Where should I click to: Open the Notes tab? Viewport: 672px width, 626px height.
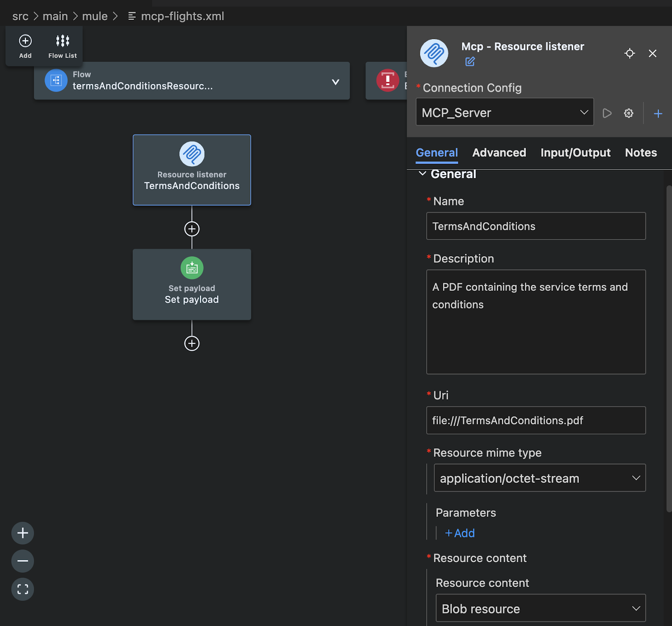(640, 153)
